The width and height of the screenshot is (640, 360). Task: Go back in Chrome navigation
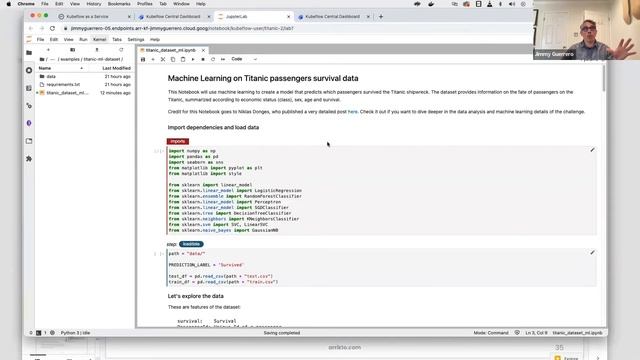(x=31, y=28)
